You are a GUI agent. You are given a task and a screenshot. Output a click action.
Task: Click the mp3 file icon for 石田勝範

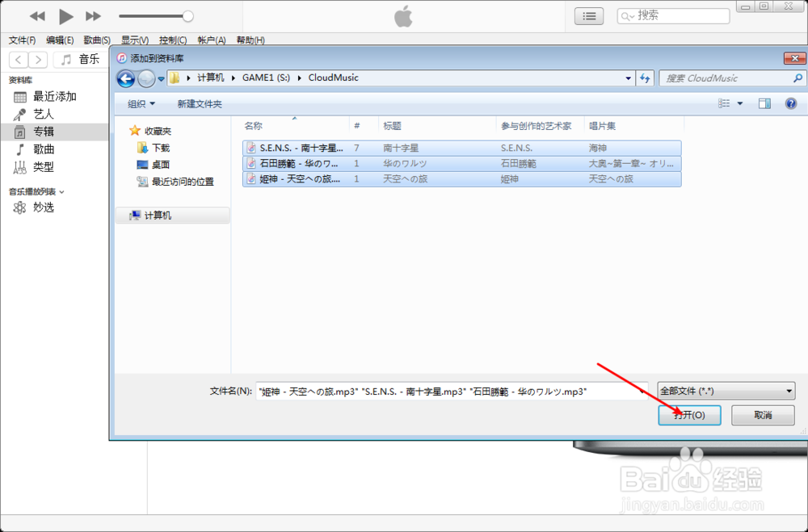point(251,164)
